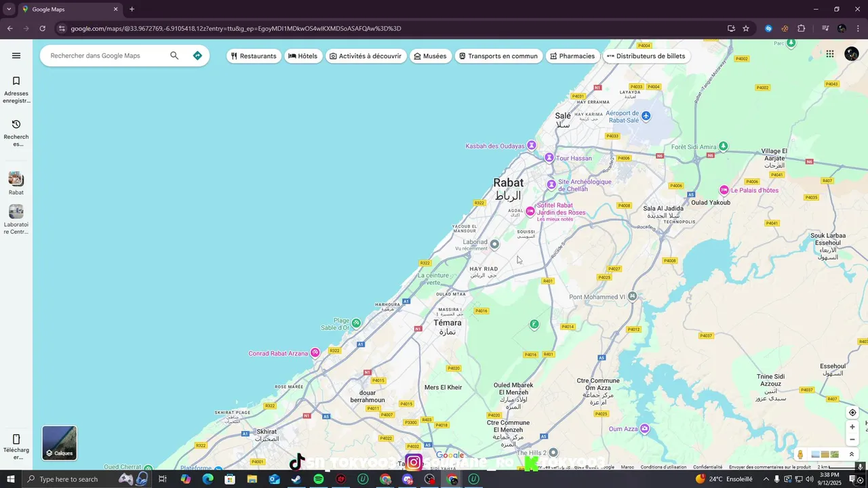The width and height of the screenshot is (868, 488).
Task: Click the Témara city label
Action: tap(448, 323)
